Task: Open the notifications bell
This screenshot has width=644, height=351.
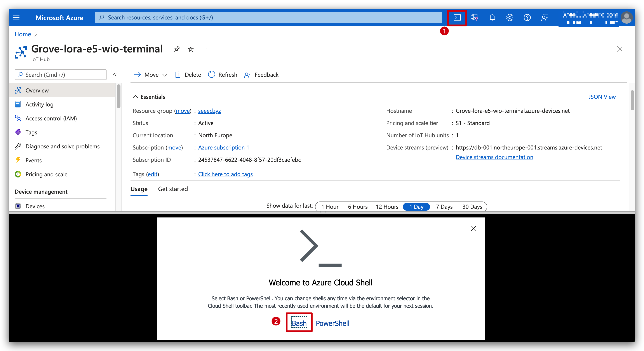Action: (x=492, y=17)
